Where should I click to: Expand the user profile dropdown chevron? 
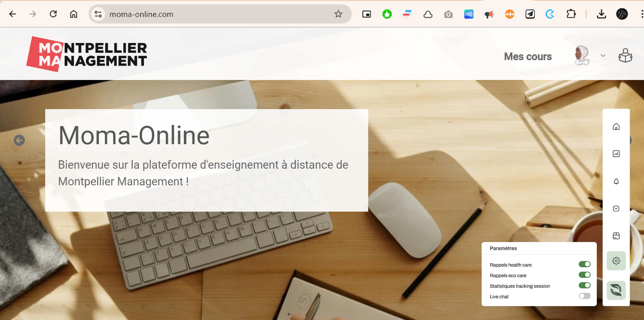coord(603,55)
